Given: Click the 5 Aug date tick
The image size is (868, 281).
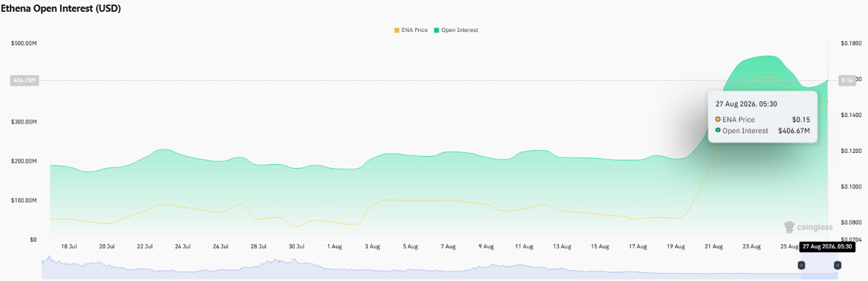Looking at the screenshot, I should point(410,247).
